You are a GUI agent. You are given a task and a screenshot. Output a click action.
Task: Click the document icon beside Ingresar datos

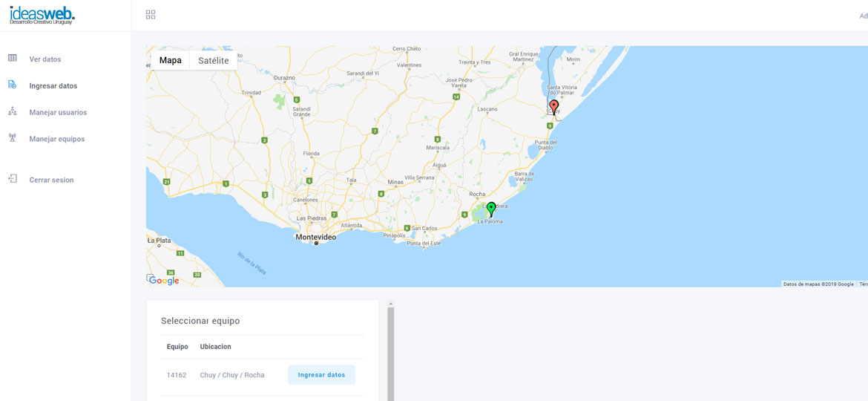coord(13,85)
